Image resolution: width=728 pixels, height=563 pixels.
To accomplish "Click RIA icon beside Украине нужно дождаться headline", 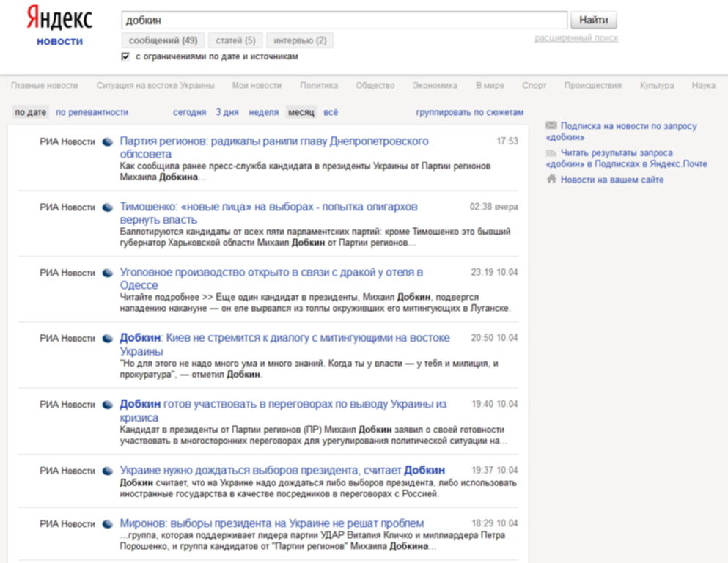I will point(108,471).
